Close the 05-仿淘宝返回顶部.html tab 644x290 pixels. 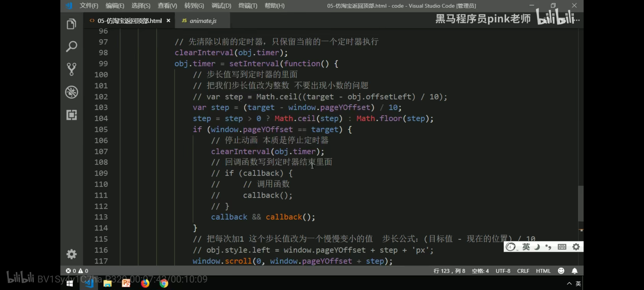(x=169, y=20)
